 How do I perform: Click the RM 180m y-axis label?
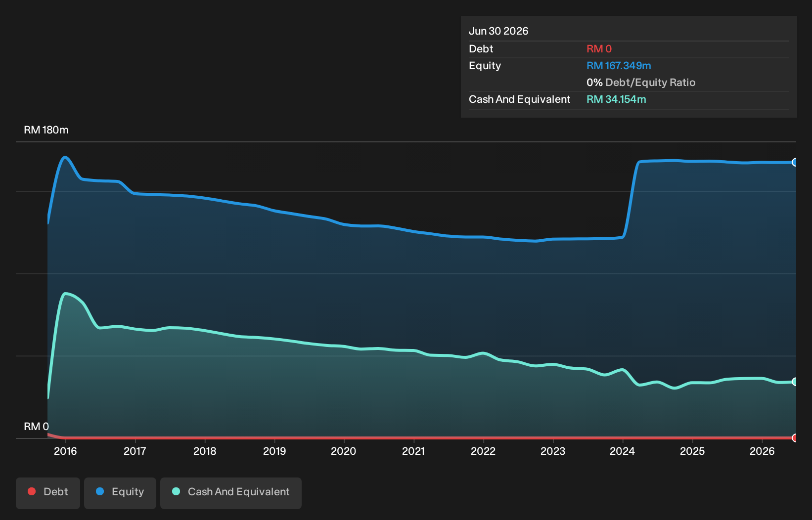point(46,130)
